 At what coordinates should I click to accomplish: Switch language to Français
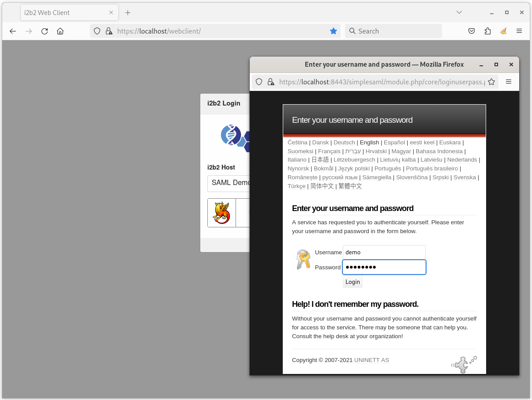pos(329,151)
